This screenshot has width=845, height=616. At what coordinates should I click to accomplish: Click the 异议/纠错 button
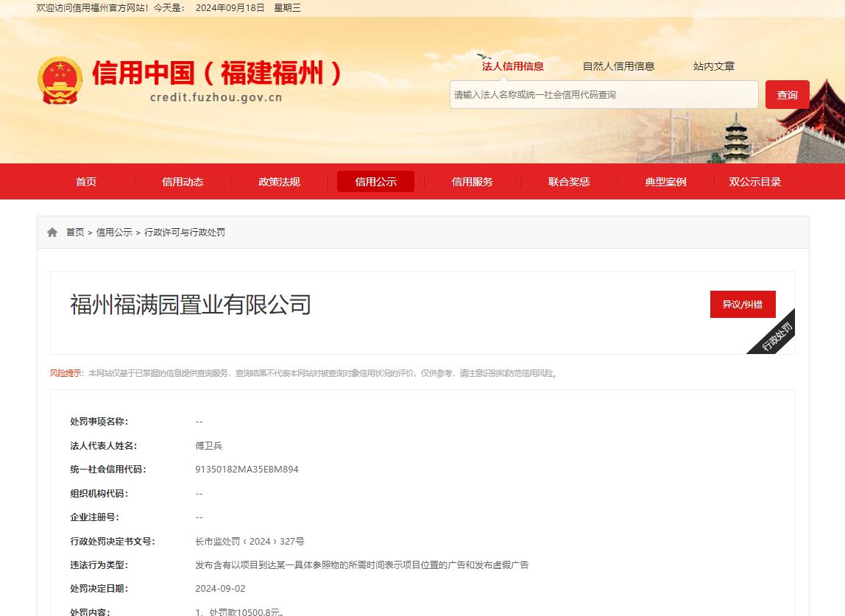click(x=743, y=305)
